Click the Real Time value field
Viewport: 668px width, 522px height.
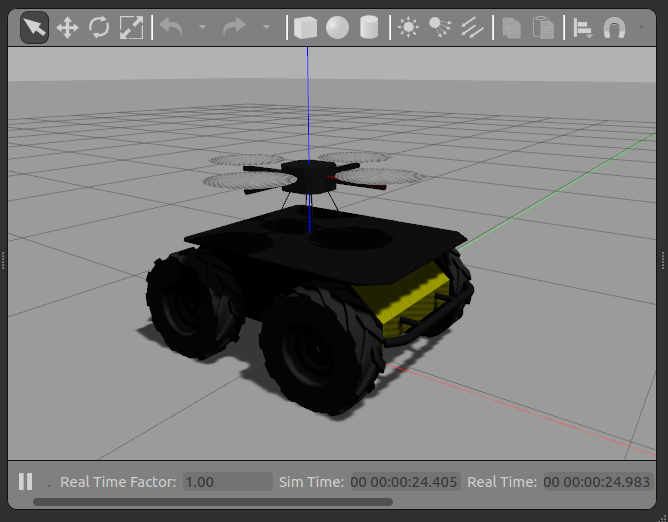click(x=598, y=482)
